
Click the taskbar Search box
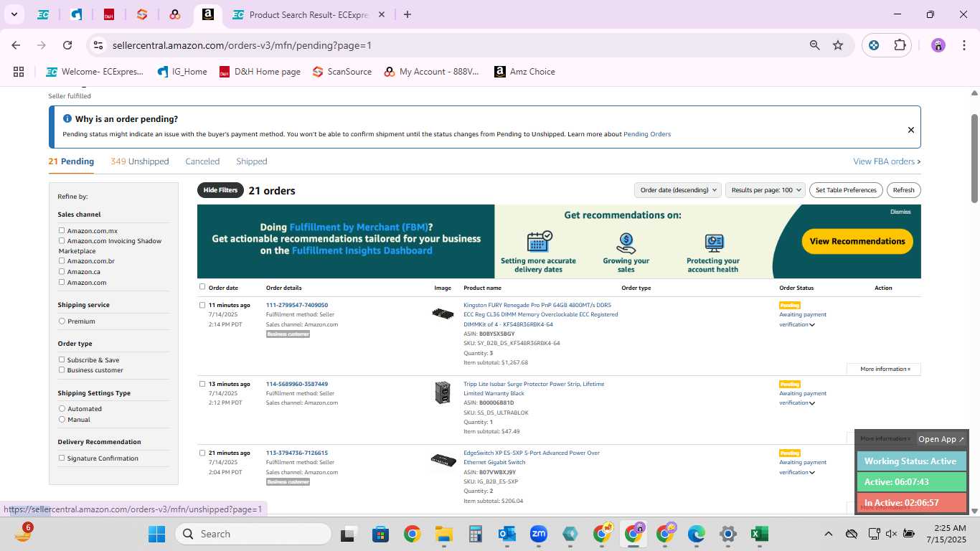(x=254, y=534)
